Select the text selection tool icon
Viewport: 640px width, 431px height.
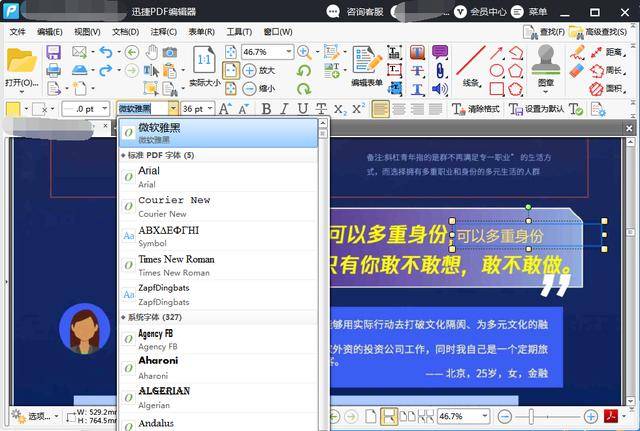coord(151,71)
